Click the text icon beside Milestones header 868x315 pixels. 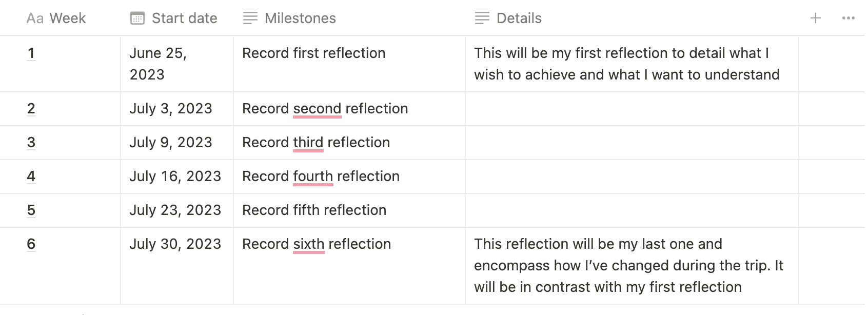pyautogui.click(x=250, y=18)
